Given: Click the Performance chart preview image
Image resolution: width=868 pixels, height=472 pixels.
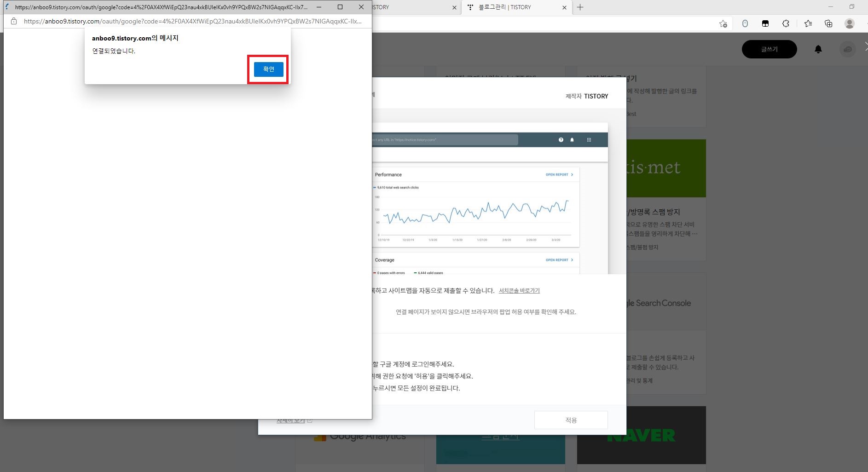Looking at the screenshot, I should [x=475, y=207].
